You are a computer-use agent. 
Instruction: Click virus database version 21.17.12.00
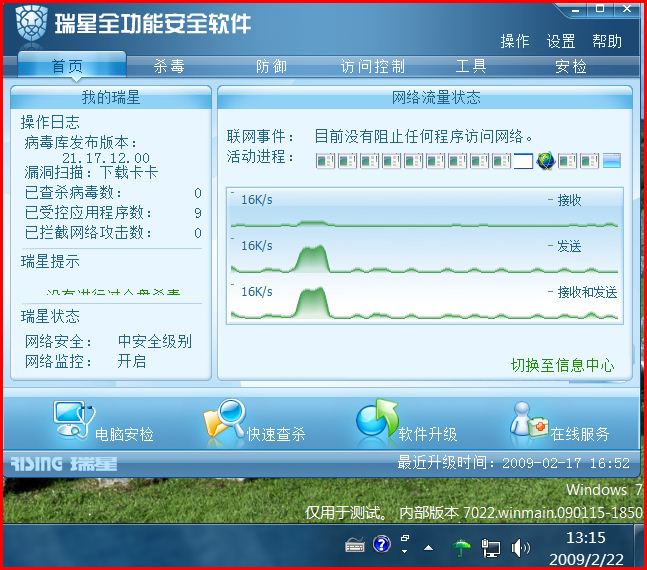[x=106, y=158]
